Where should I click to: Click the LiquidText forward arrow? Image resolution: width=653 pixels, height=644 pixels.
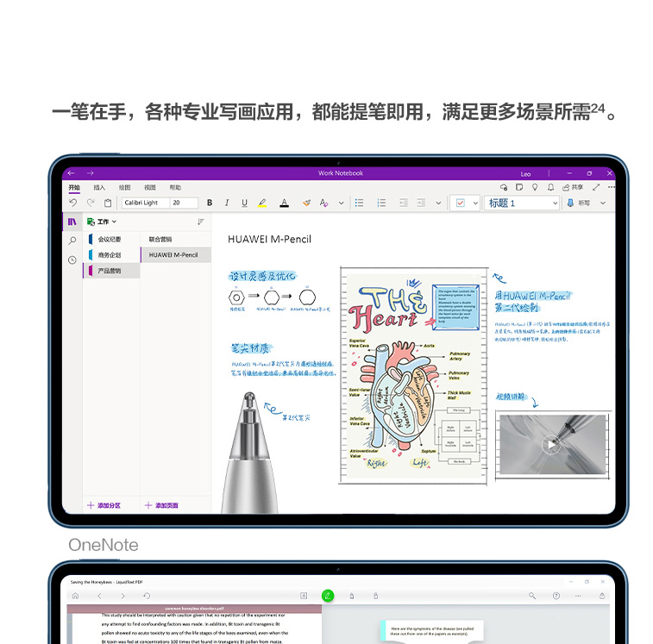122,596
